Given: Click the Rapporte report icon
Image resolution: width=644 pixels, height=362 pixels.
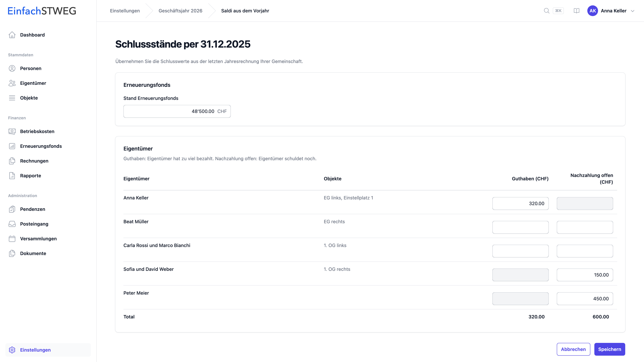Looking at the screenshot, I should point(12,175).
